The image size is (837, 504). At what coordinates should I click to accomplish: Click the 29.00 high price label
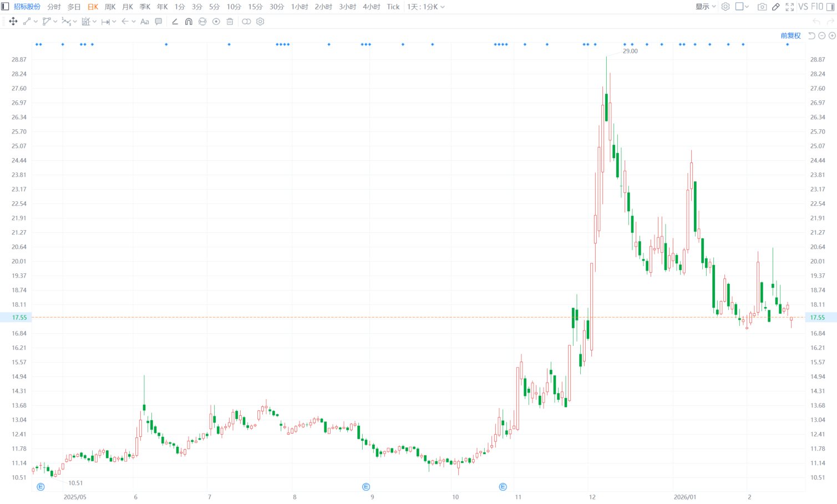[630, 51]
